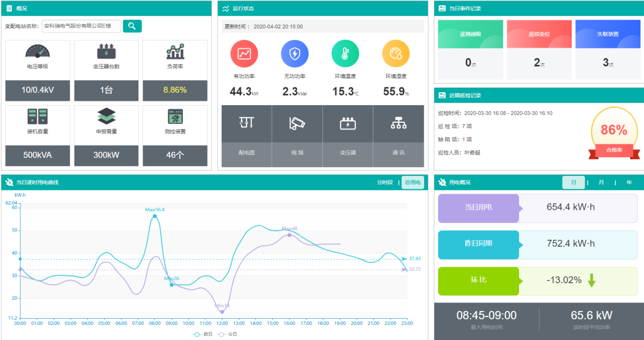This screenshot has height=340, width=644.
Task: Select the 日 tab in 用电概况
Action: [573, 182]
